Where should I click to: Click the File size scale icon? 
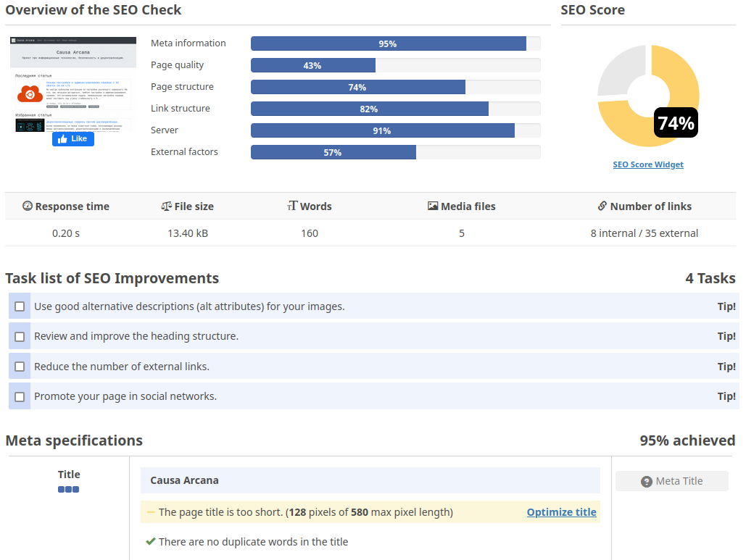pyautogui.click(x=166, y=206)
